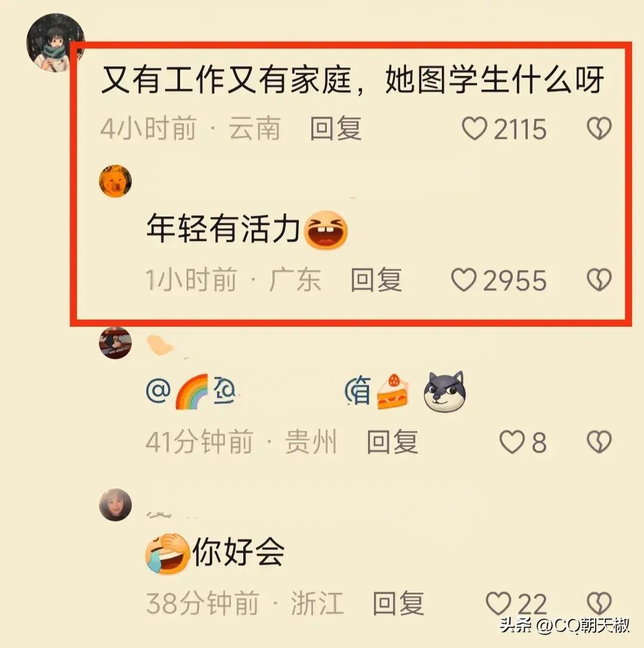Reply to the Yunnan comment
This screenshot has height=648, width=644.
[x=336, y=129]
